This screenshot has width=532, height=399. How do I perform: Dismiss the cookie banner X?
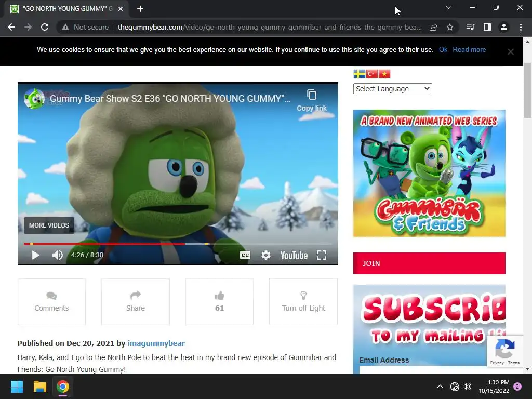(x=510, y=51)
